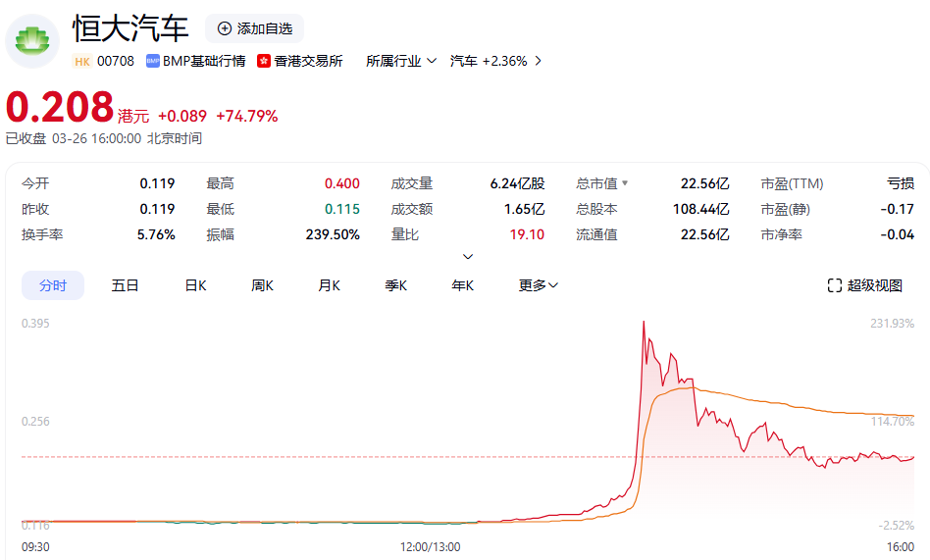Select the 分时 chart tab
The image size is (930, 560).
tap(53, 285)
